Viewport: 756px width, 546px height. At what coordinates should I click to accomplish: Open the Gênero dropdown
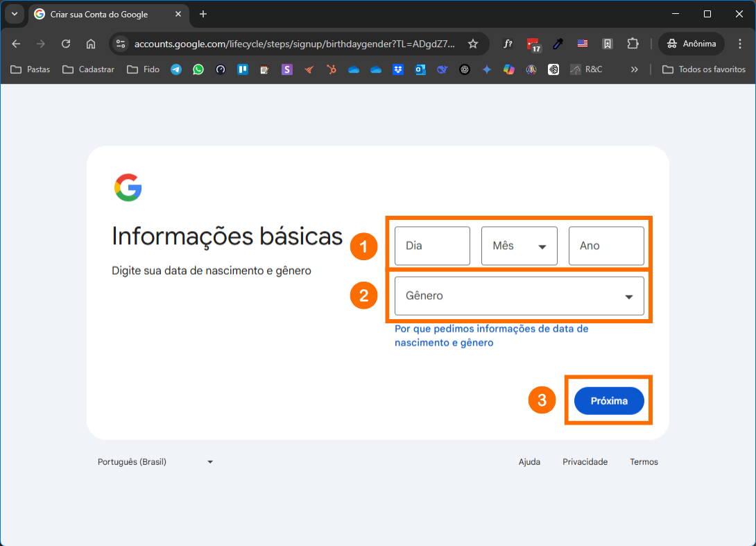click(x=519, y=296)
